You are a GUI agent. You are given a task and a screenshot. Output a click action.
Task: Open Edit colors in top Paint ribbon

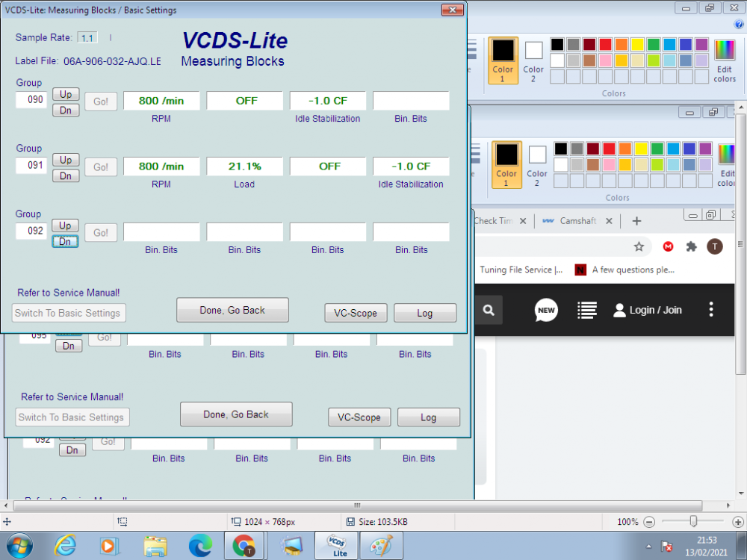(725, 61)
